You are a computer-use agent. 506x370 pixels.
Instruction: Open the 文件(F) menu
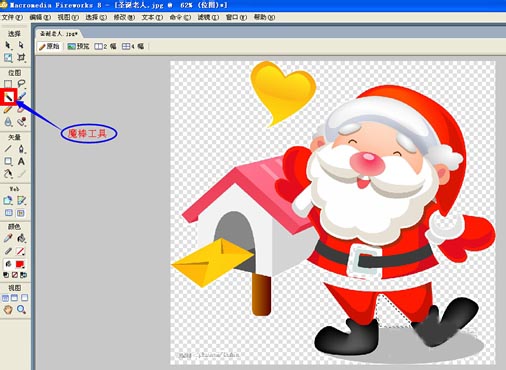point(12,17)
